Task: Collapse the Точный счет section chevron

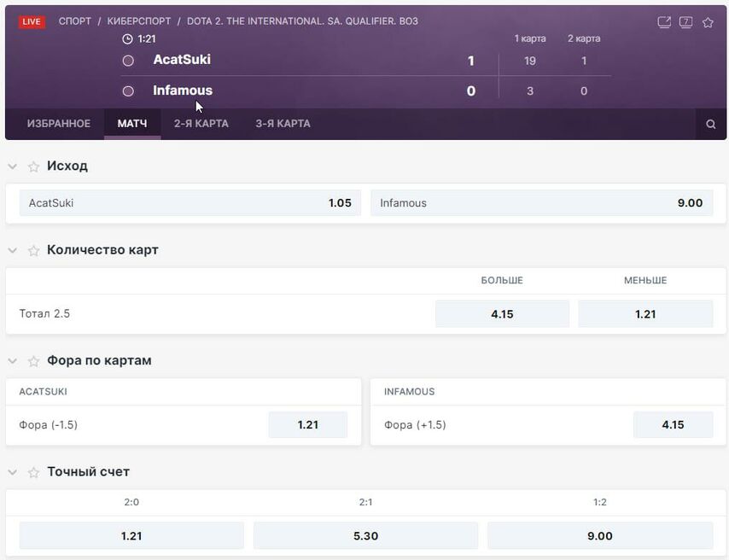Action: pyautogui.click(x=13, y=472)
